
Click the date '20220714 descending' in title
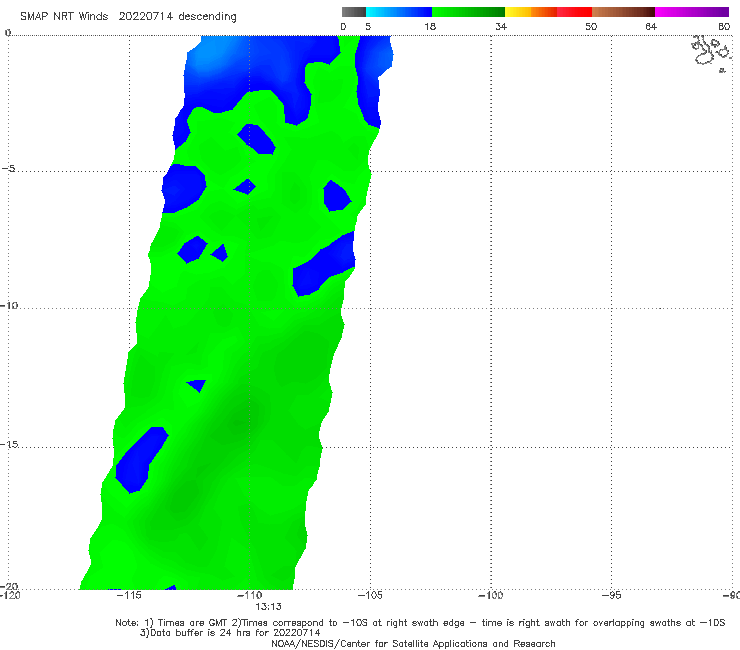[177, 17]
